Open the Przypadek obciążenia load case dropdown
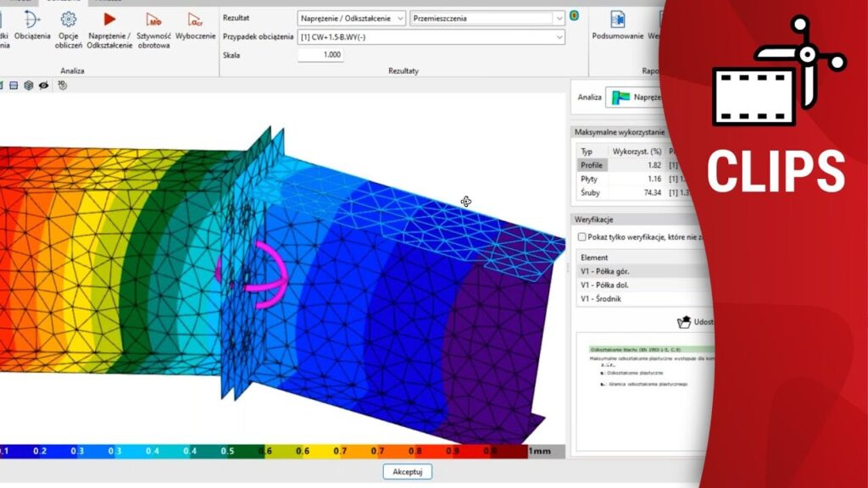 click(431, 37)
